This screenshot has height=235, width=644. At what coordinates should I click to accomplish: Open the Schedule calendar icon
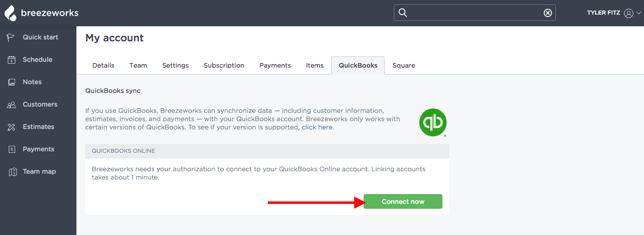pos(12,60)
